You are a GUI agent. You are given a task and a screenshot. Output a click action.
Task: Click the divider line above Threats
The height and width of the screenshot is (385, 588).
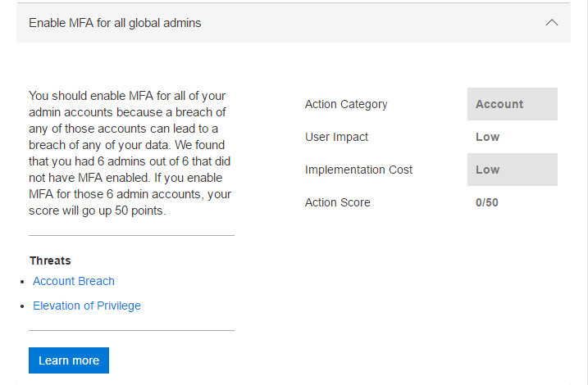tap(131, 236)
